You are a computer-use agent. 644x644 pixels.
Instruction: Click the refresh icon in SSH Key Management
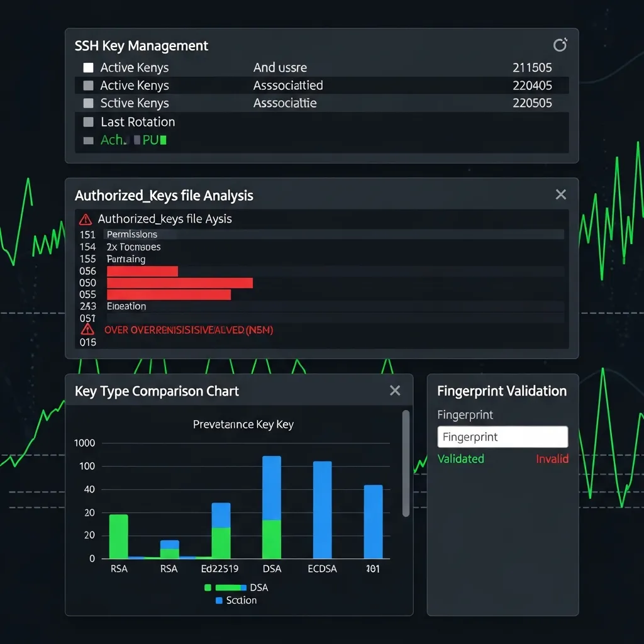click(x=560, y=45)
